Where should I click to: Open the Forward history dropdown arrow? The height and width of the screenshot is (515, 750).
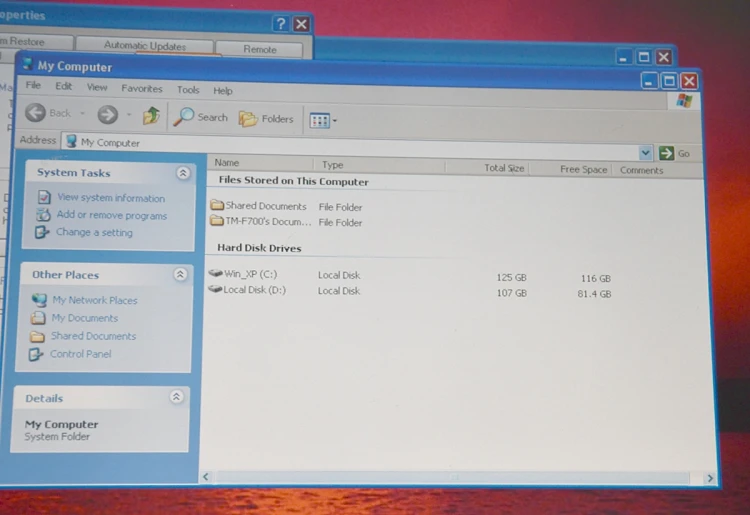pyautogui.click(x=129, y=115)
